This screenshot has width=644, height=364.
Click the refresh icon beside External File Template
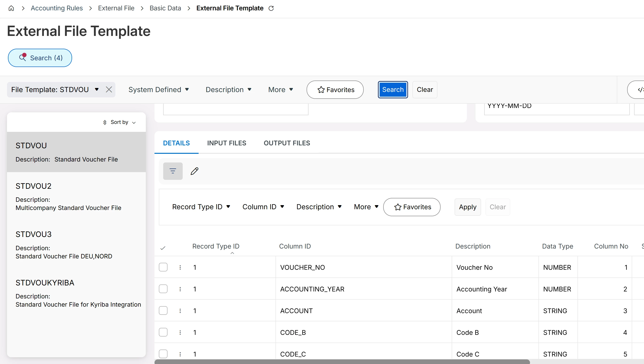(x=271, y=8)
